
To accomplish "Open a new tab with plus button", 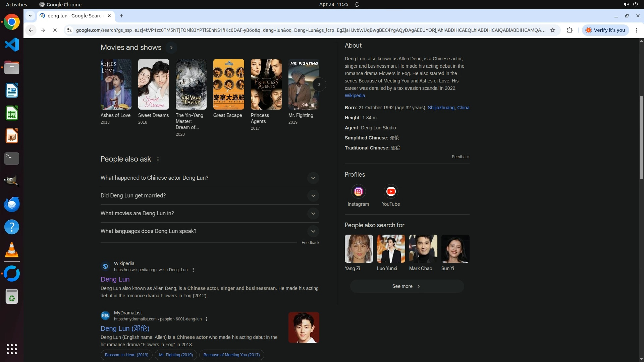I will (x=121, y=16).
